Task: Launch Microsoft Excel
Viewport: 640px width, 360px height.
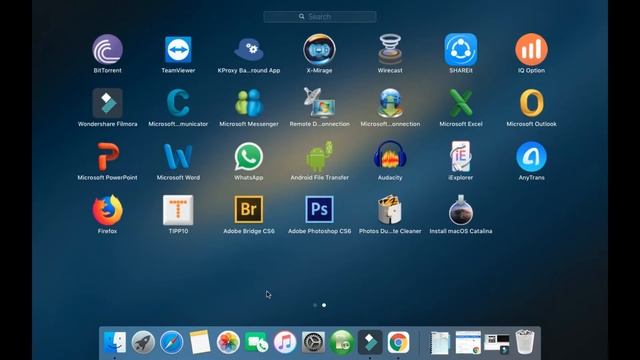Action: (x=461, y=103)
